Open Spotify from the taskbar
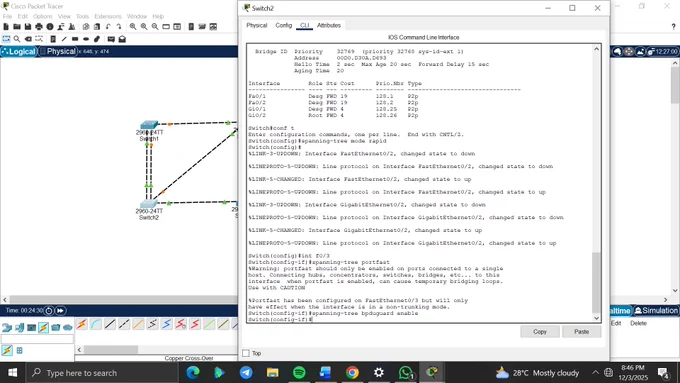The width and height of the screenshot is (680, 383). click(x=299, y=373)
